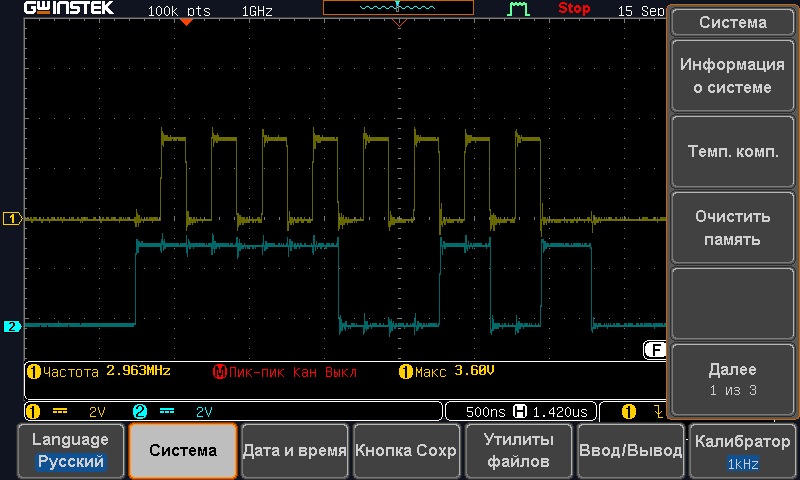Click the green acquisition mode icon
The height and width of the screenshot is (480, 800).
[x=518, y=9]
